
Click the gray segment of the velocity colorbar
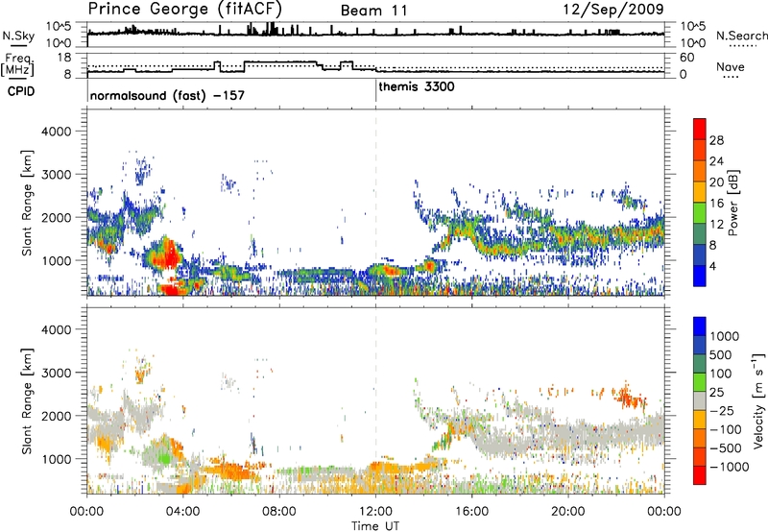point(700,400)
